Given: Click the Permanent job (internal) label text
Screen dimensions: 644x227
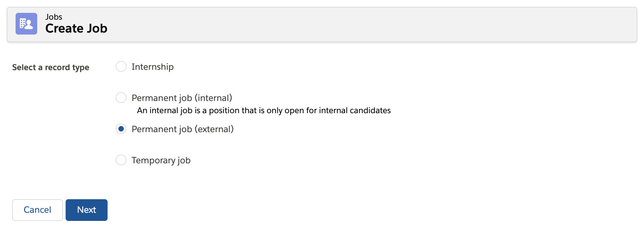Looking at the screenshot, I should [182, 98].
